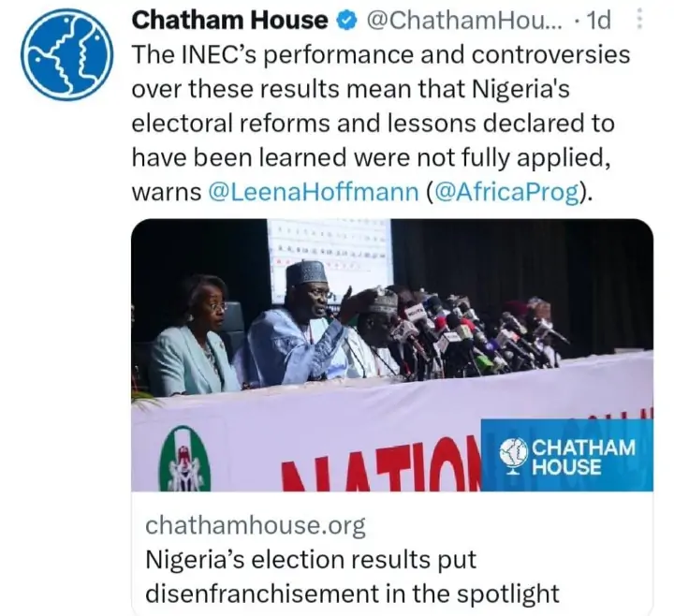
Task: Open the chathamhouse.org domain link
Action: click(x=256, y=525)
